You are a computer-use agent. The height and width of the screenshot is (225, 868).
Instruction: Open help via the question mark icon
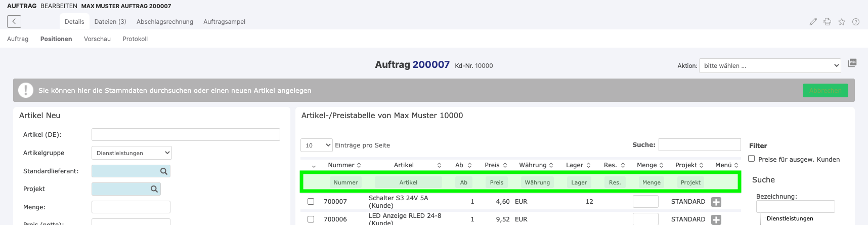pyautogui.click(x=856, y=22)
